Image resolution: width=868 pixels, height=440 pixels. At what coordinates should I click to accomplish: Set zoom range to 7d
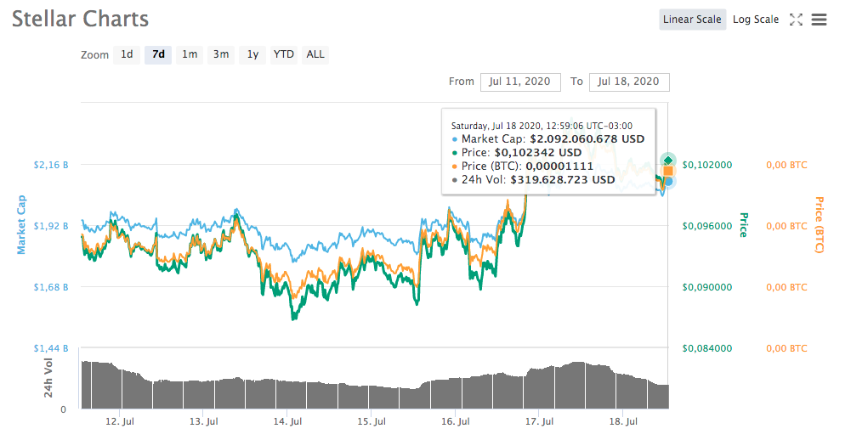[158, 54]
